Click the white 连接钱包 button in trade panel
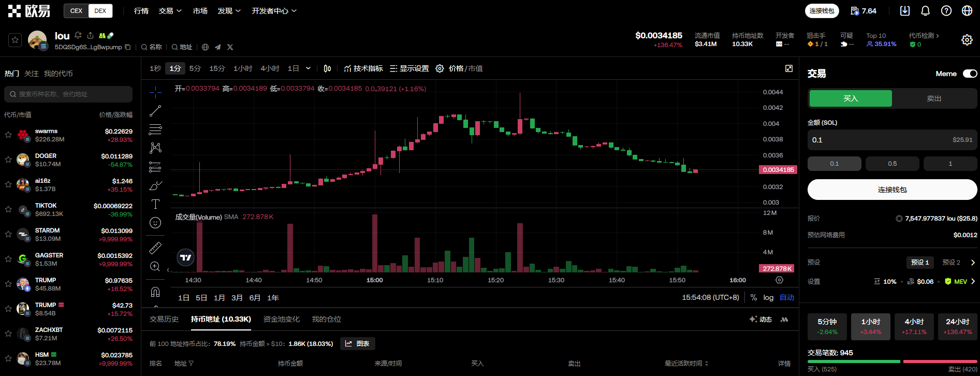This screenshot has height=376, width=980. pyautogui.click(x=892, y=190)
